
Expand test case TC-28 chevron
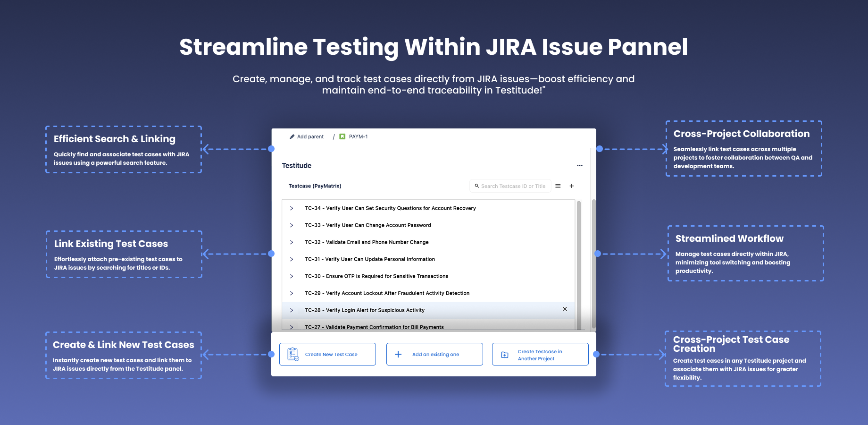292,310
